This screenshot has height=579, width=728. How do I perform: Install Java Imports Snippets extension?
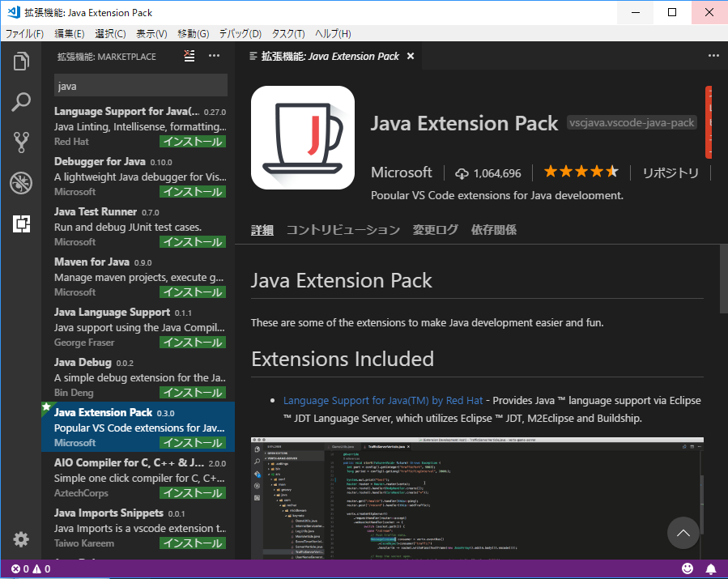coord(193,543)
